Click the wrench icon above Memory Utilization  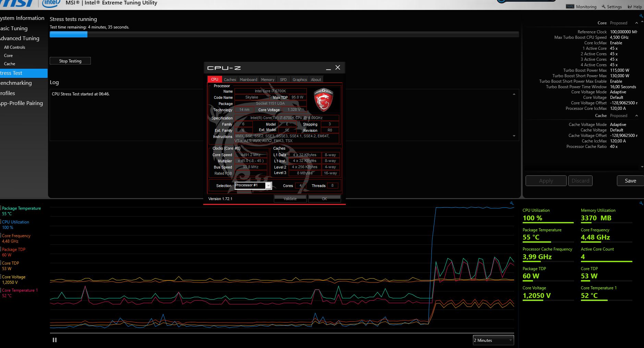point(641,204)
